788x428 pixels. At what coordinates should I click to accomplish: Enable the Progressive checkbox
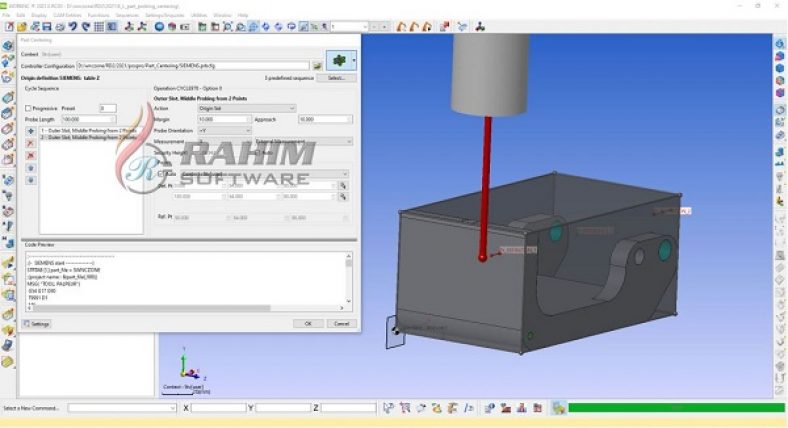[x=28, y=108]
